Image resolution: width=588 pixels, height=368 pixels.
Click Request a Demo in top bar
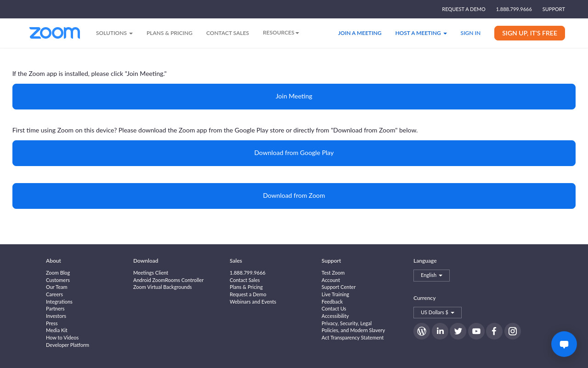click(x=464, y=9)
